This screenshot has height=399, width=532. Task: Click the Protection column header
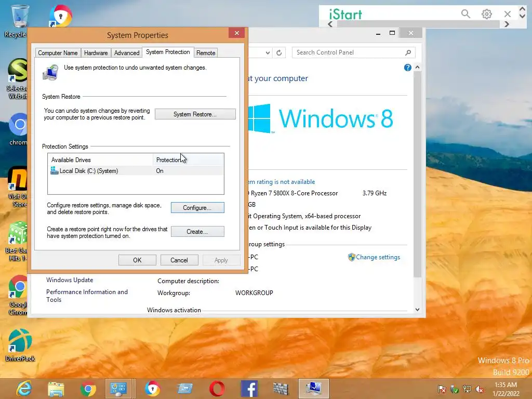point(188,160)
